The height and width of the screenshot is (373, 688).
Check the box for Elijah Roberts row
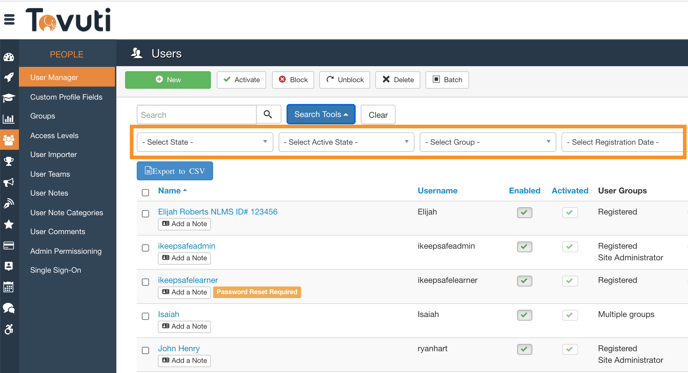[145, 214]
